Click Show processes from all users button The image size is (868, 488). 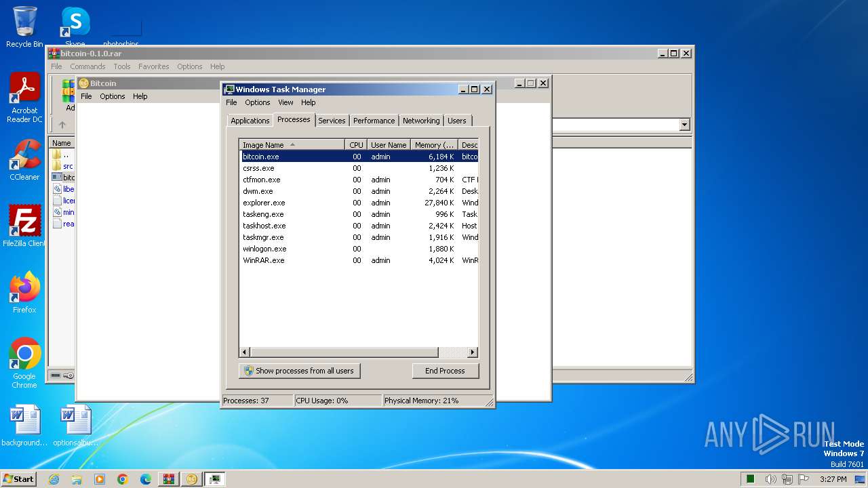tap(299, 371)
